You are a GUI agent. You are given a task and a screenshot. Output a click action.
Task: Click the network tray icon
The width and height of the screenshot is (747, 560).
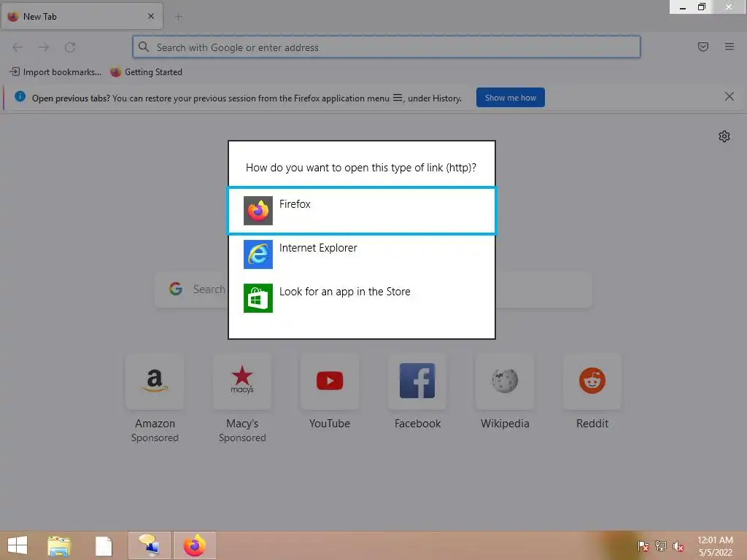coord(661,545)
